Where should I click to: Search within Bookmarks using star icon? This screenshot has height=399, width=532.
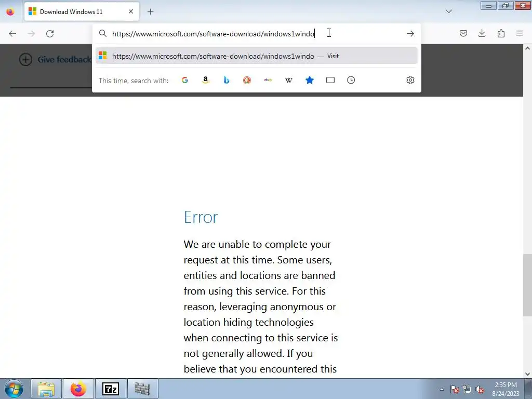310,80
